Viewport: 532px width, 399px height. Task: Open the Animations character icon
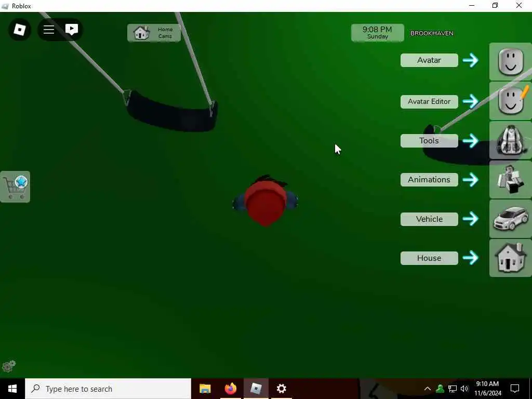pyautogui.click(x=510, y=179)
